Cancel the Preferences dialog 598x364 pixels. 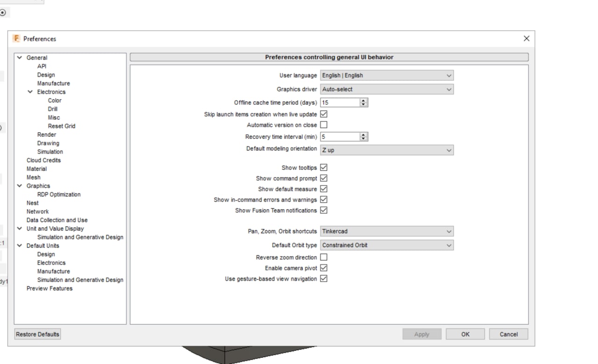tap(509, 334)
